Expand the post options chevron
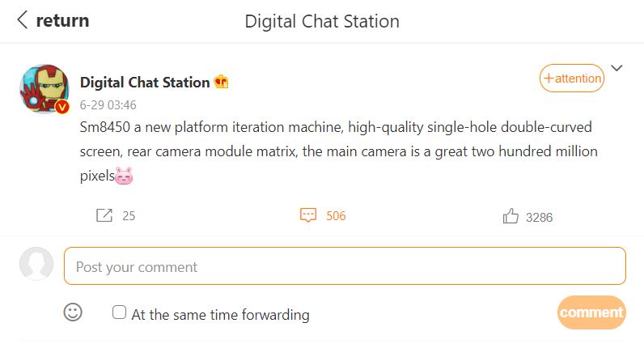Screen dimensions: 644x357 (617, 68)
